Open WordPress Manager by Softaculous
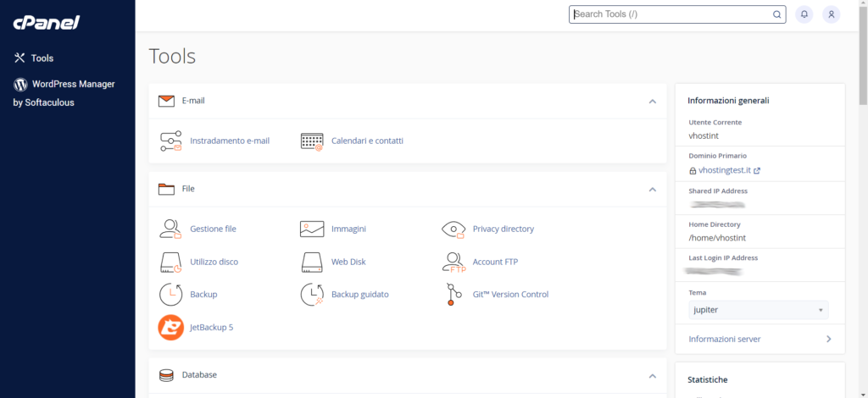Image resolution: width=868 pixels, height=398 pixels. (64, 93)
